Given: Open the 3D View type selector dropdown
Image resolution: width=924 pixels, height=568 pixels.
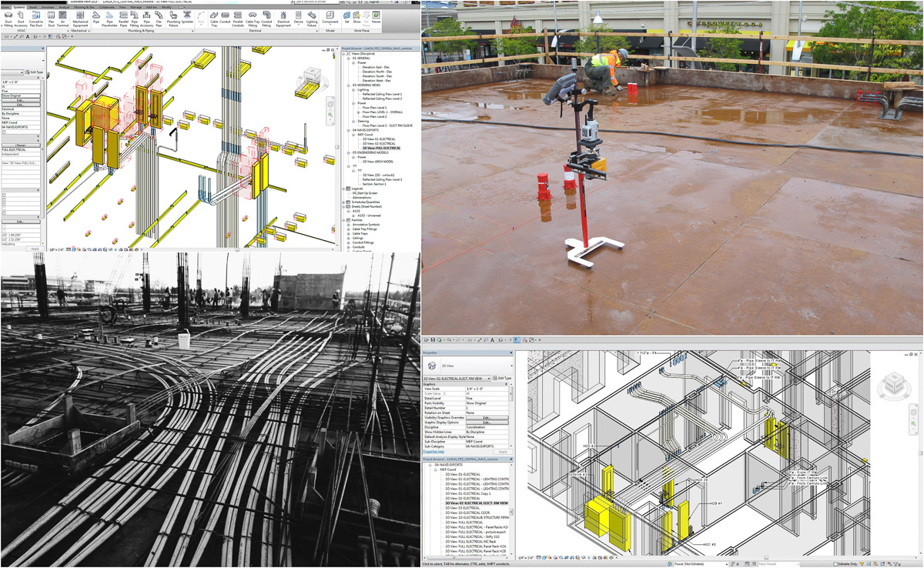Looking at the screenshot, I should [511, 366].
